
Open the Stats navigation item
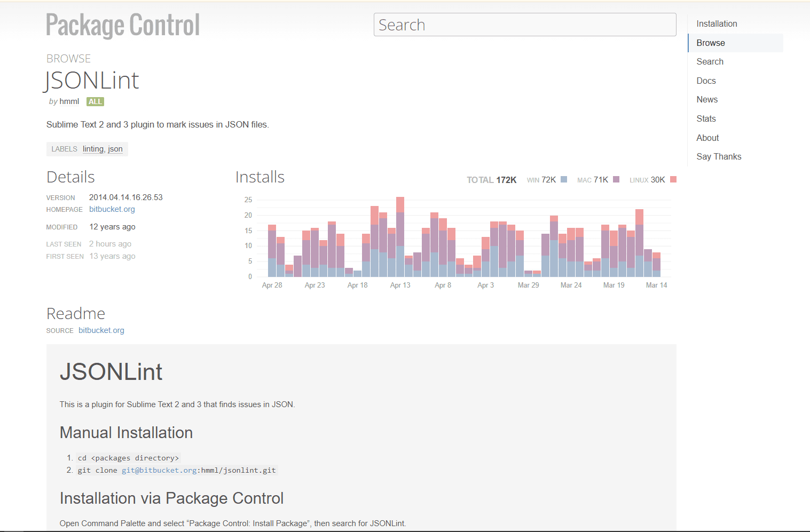(x=706, y=118)
